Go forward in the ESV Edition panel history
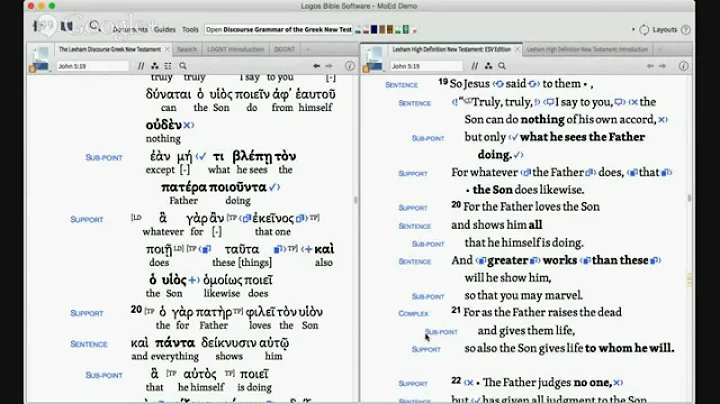The width and height of the screenshot is (720, 404). pos(662,66)
